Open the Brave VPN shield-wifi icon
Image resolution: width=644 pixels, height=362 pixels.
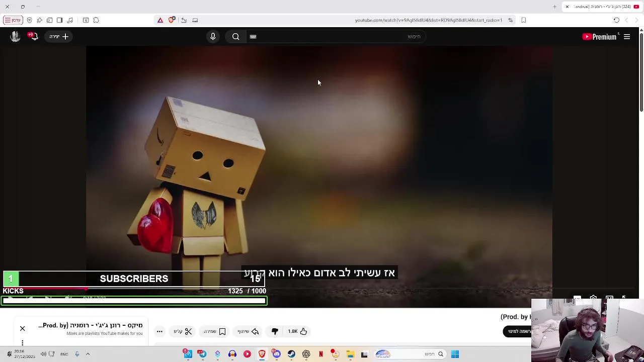point(29,20)
